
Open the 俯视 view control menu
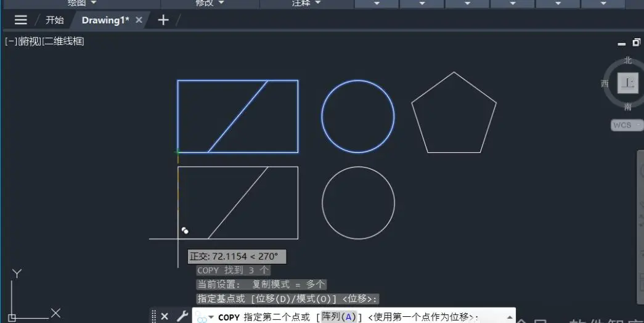(x=30, y=41)
